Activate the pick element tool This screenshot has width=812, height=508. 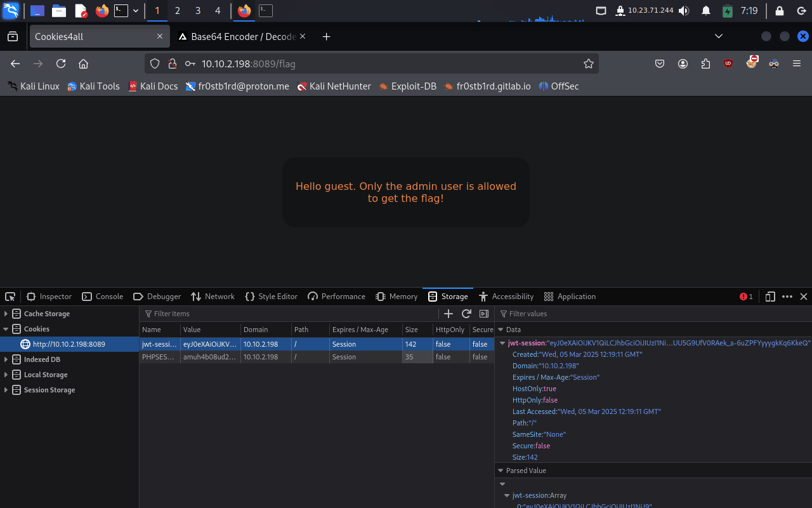tap(10, 297)
